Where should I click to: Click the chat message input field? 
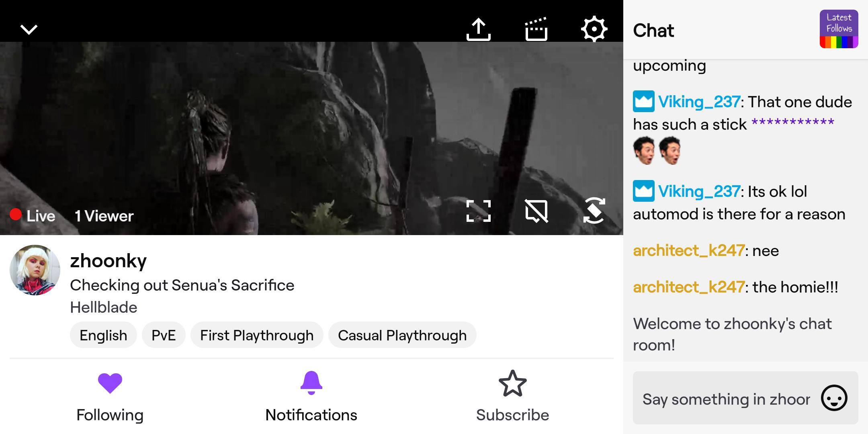coord(725,399)
